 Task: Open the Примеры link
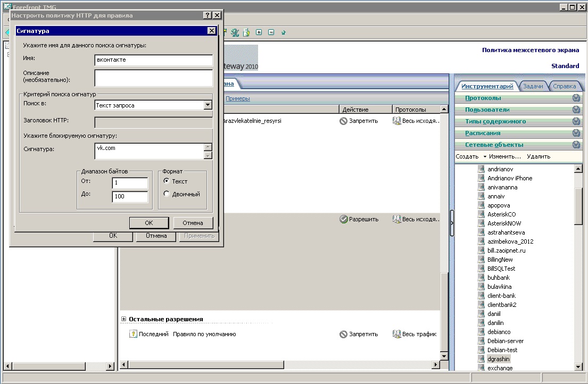(237, 98)
